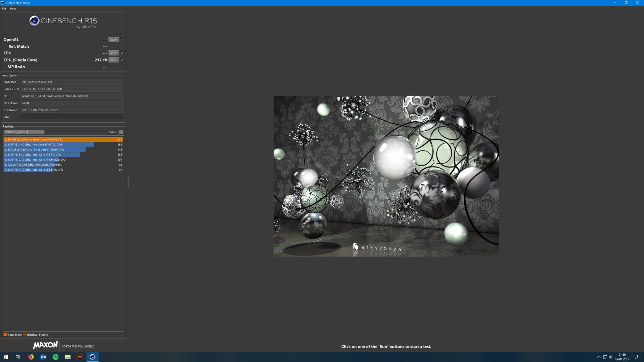Image resolution: width=644 pixels, height=362 pixels.
Task: Open the File menu
Action: [4, 8]
